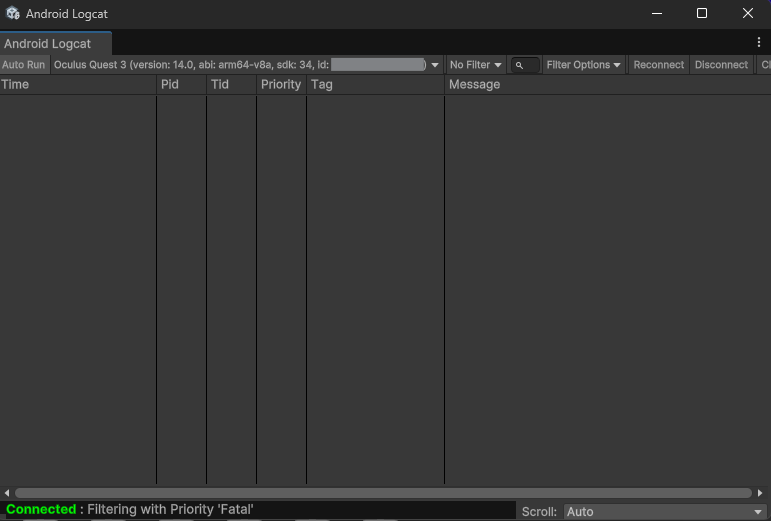
Task: Click the Disconnect button
Action: (x=721, y=65)
